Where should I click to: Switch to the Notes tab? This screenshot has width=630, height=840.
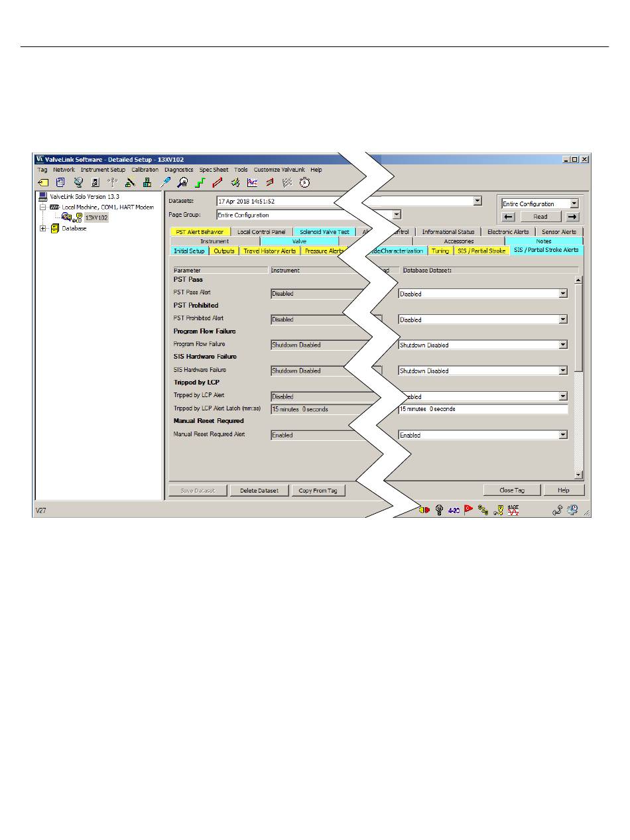(544, 241)
